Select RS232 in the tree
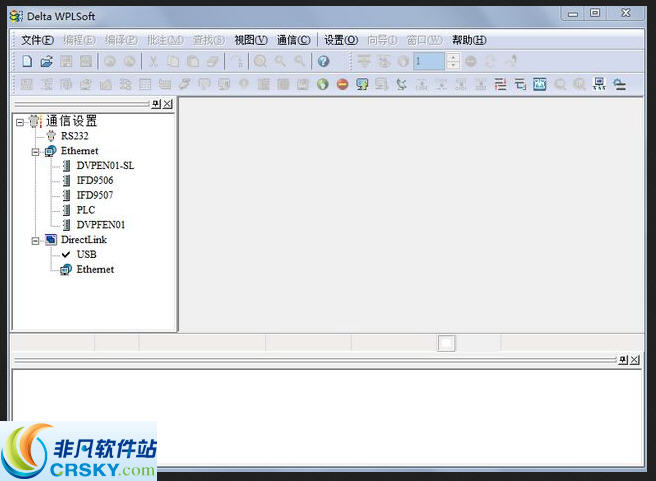The height and width of the screenshot is (481, 656). click(75, 136)
